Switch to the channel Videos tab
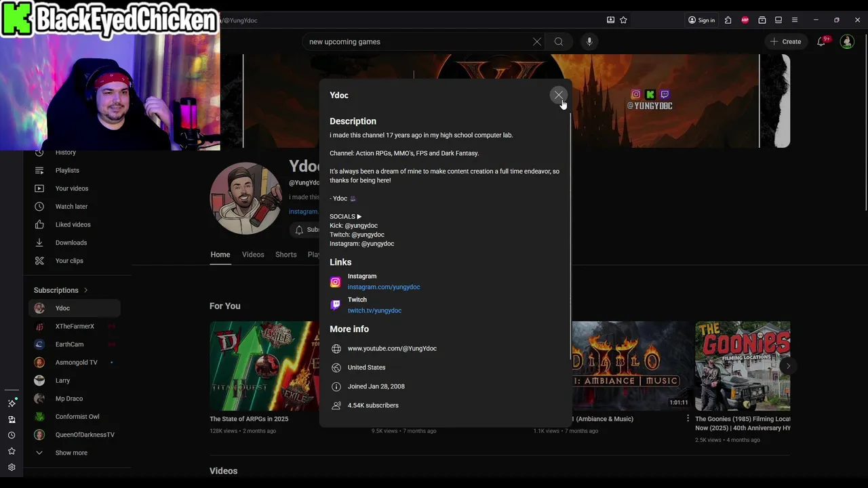The image size is (868, 488). [x=253, y=255]
